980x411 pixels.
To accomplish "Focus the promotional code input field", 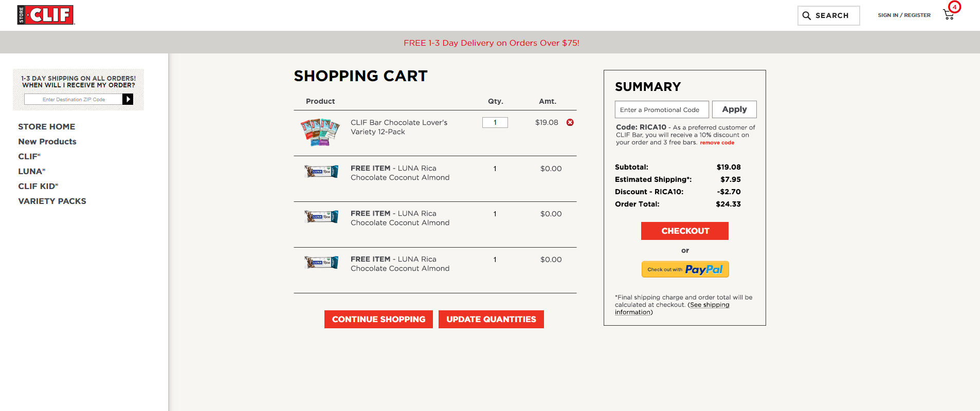I will click(662, 109).
